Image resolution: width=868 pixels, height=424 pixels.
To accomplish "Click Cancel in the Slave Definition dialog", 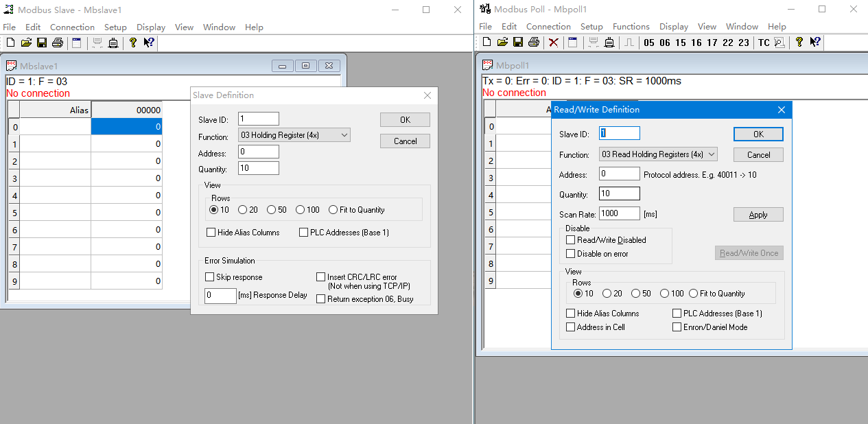I will click(x=405, y=141).
